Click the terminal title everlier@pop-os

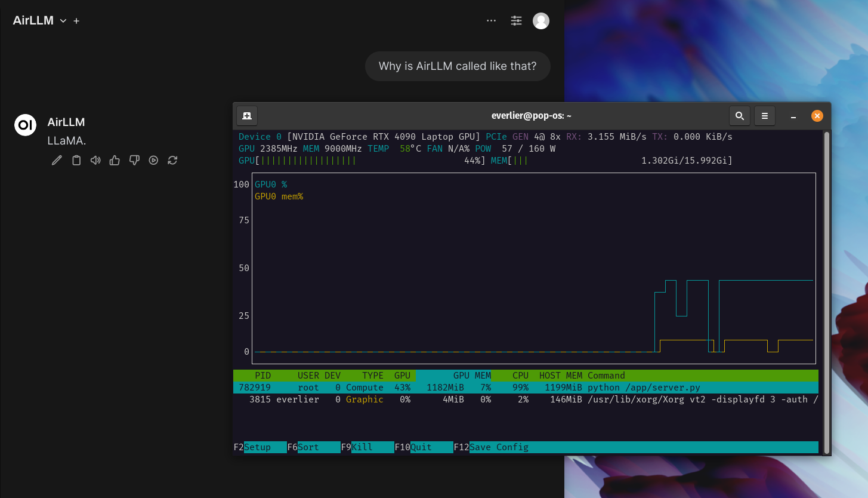click(x=532, y=116)
